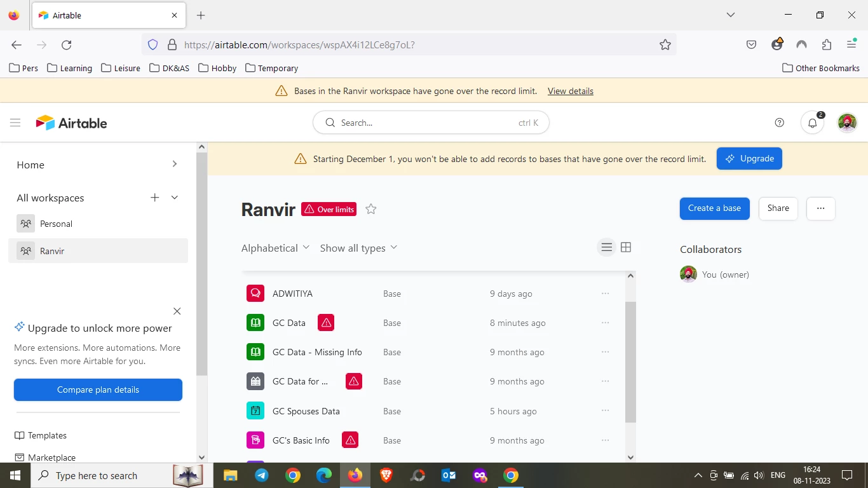Click the Upgrade button

749,158
